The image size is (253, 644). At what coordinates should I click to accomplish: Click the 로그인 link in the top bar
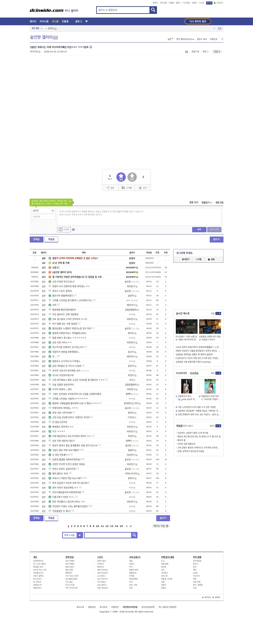[209, 3]
